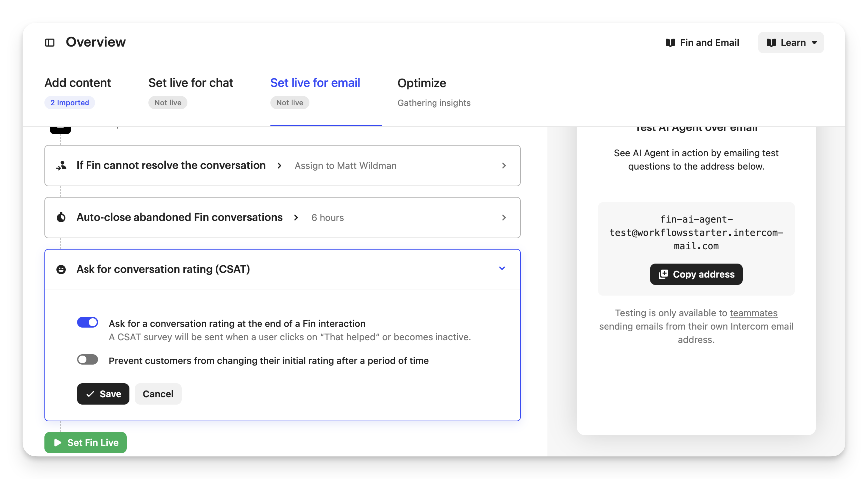The height and width of the screenshot is (479, 868).
Task: Click the chevron before 6 hours
Action: coord(296,217)
